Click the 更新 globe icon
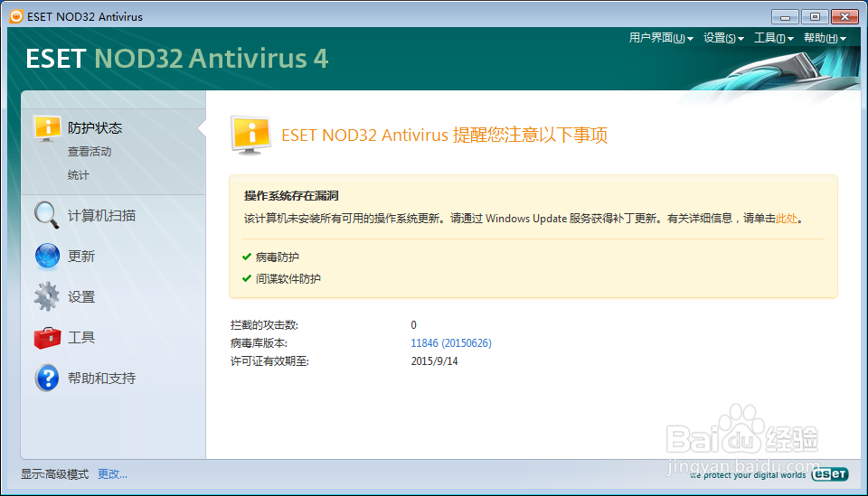 (x=47, y=256)
